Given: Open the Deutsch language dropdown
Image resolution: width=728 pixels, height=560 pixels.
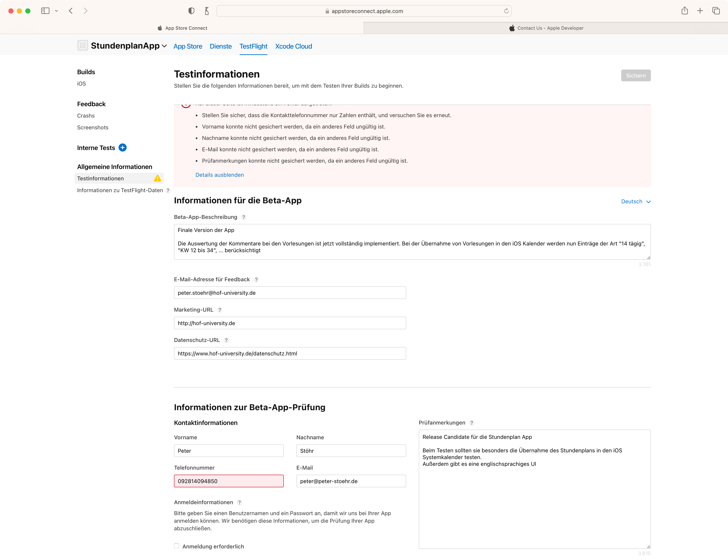Looking at the screenshot, I should [x=636, y=202].
